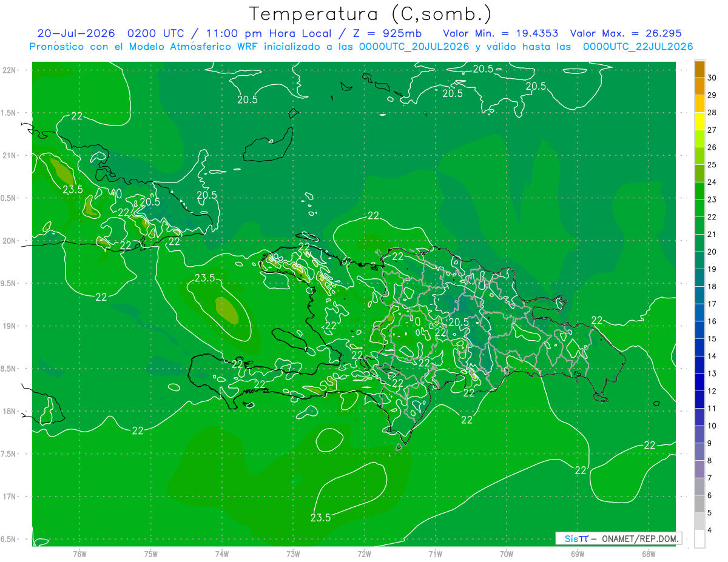Select the date text 20-Jul-2026
728x562 pixels.
76,33
